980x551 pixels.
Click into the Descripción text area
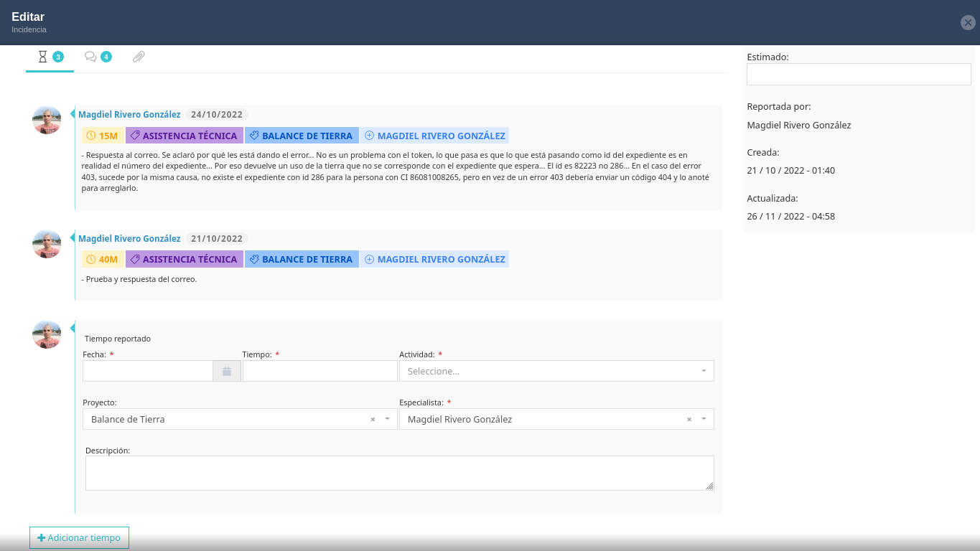399,473
